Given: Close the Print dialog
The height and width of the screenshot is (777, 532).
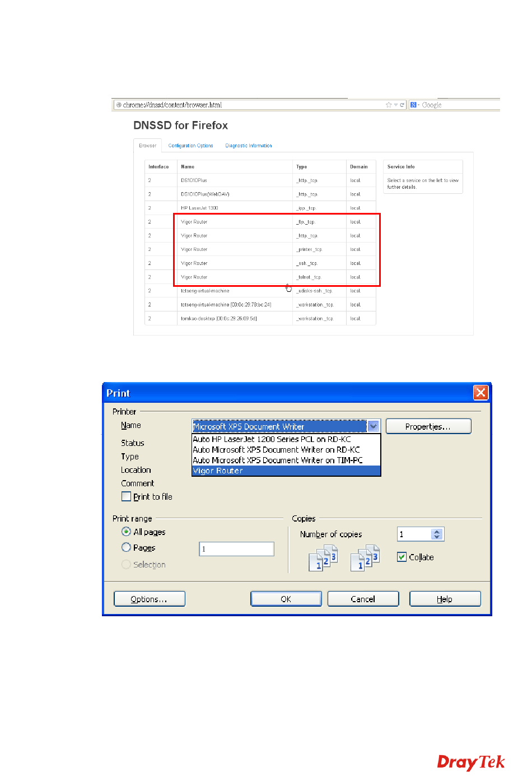Looking at the screenshot, I should click(480, 393).
